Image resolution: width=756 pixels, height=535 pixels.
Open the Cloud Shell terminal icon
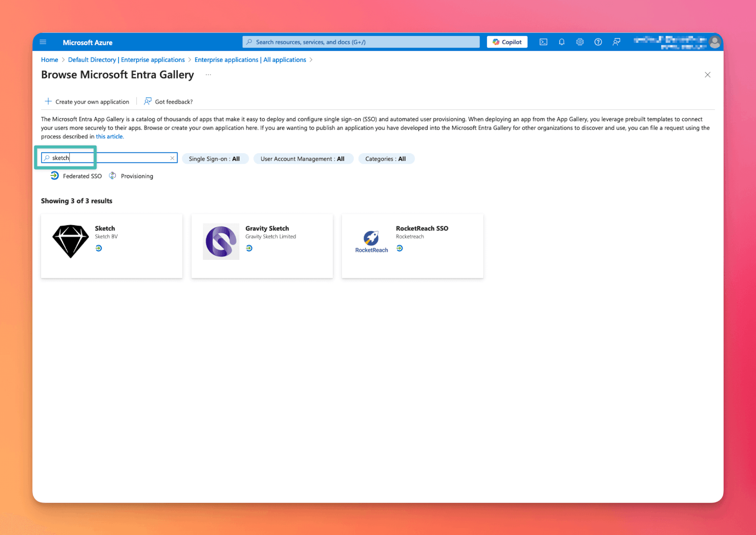pos(543,42)
